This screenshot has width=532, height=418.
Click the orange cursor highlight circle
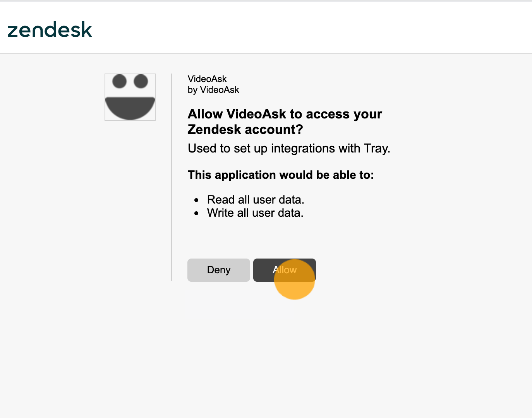pos(294,279)
